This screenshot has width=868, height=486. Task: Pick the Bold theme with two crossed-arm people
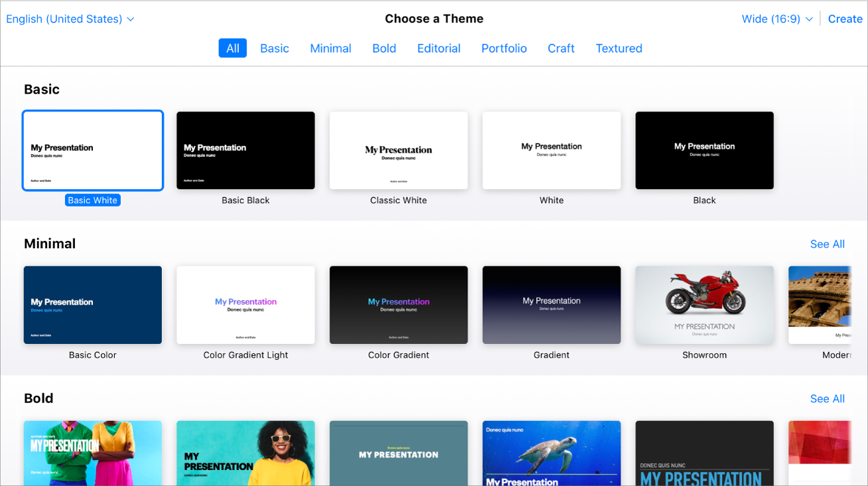click(93, 453)
